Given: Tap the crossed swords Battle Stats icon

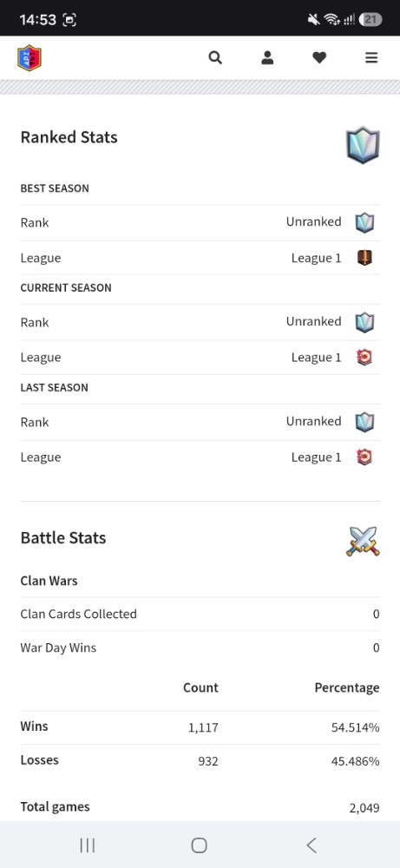Looking at the screenshot, I should pos(363,541).
